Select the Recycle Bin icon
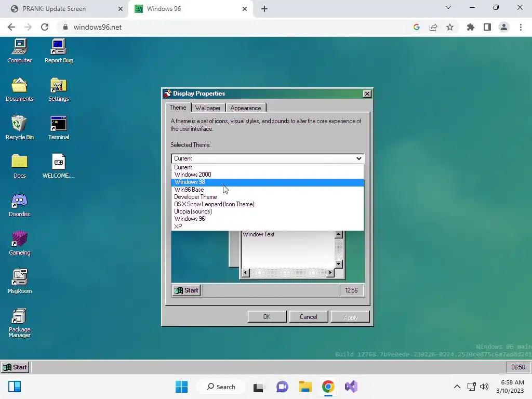 pos(19,128)
